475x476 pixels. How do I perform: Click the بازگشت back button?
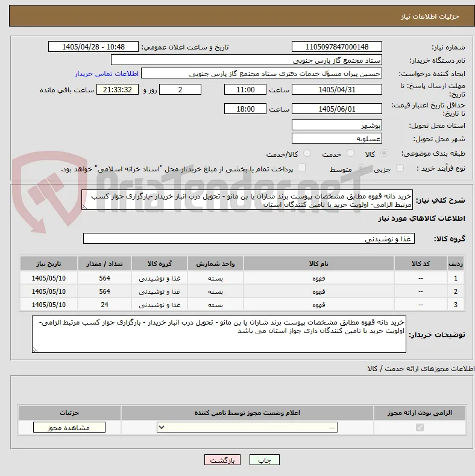coord(222,460)
